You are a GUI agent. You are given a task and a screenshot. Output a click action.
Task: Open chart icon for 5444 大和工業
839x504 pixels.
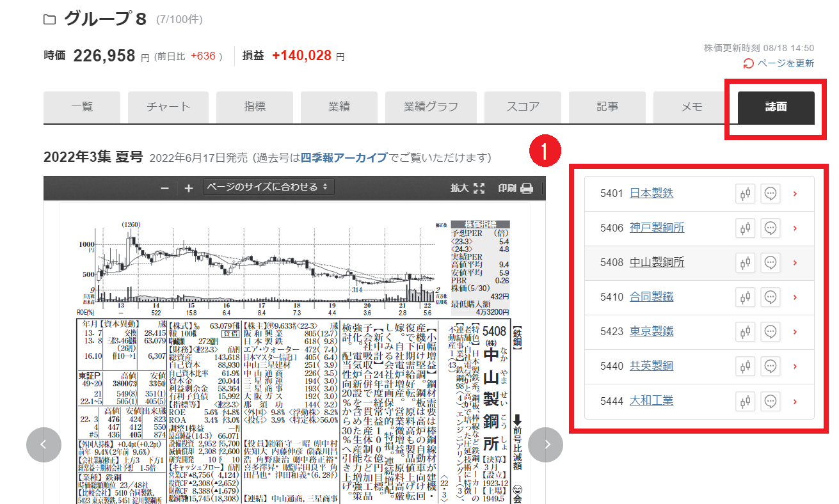[x=745, y=402]
